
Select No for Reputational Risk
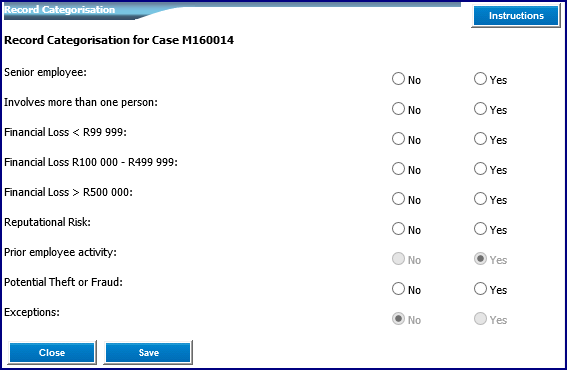[x=398, y=229]
